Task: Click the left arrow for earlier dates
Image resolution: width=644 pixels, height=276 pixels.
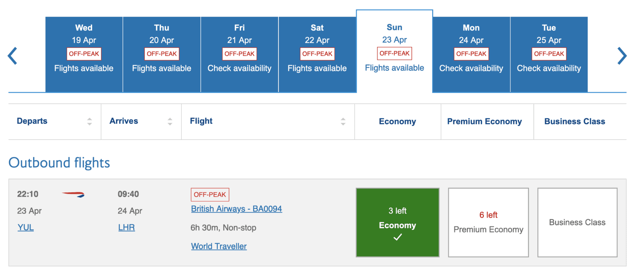Action: (x=12, y=55)
